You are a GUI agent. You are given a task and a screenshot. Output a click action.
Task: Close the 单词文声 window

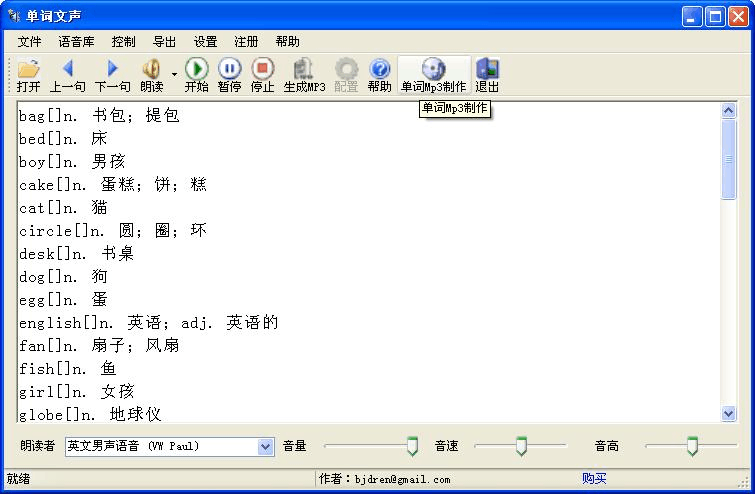click(738, 17)
